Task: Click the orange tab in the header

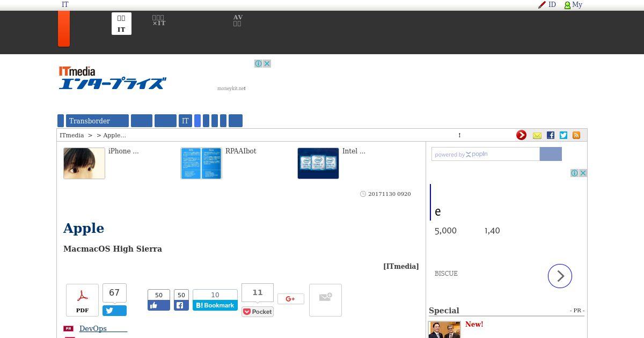Action: click(64, 28)
